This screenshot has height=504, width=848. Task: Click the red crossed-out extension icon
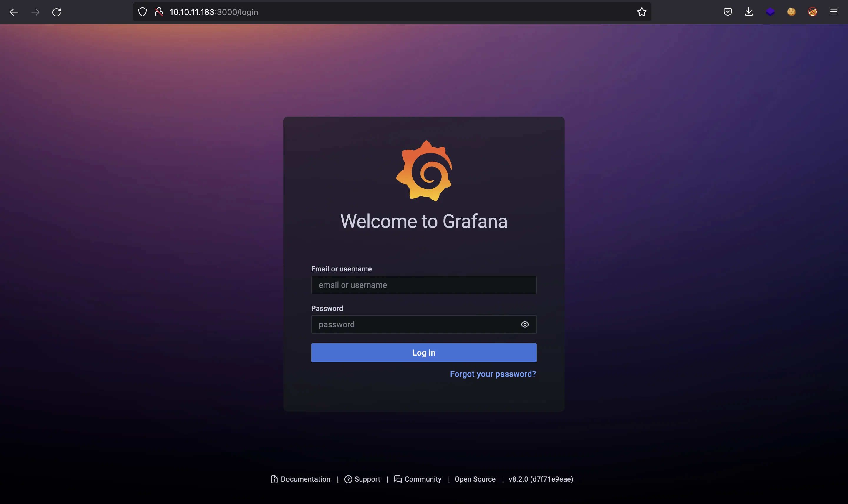pos(813,12)
